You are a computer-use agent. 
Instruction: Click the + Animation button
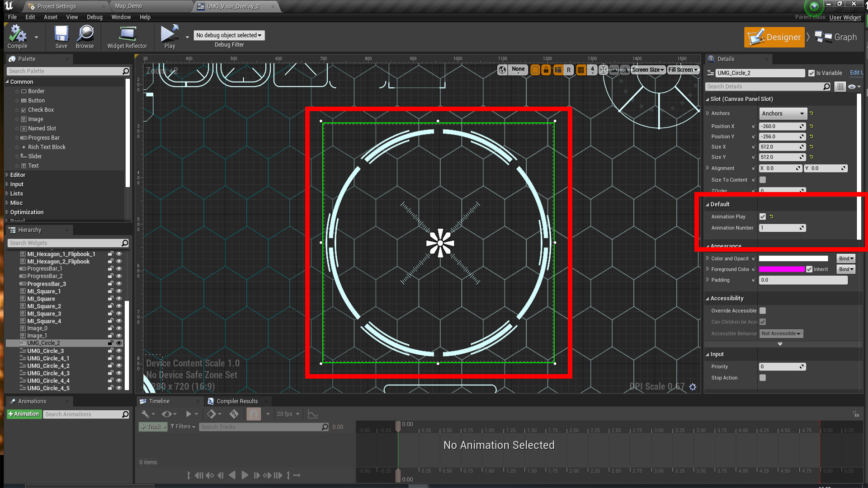[x=24, y=414]
